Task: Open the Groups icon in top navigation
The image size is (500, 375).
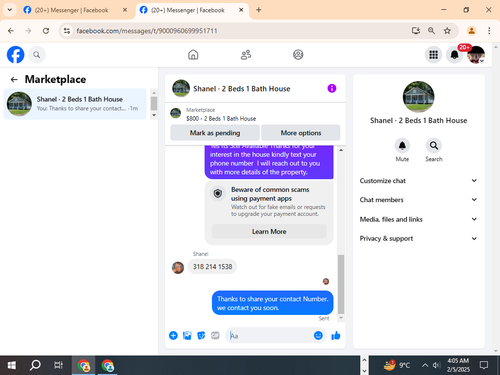Action: (x=298, y=55)
